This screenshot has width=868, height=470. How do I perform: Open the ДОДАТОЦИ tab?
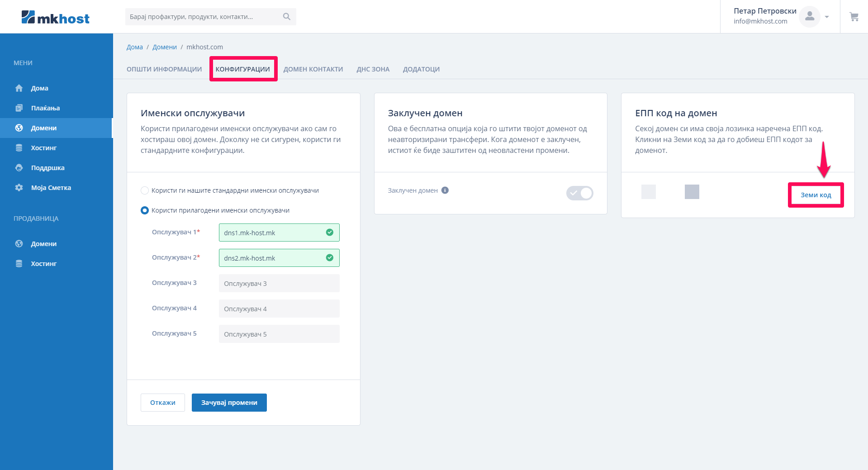coord(422,69)
